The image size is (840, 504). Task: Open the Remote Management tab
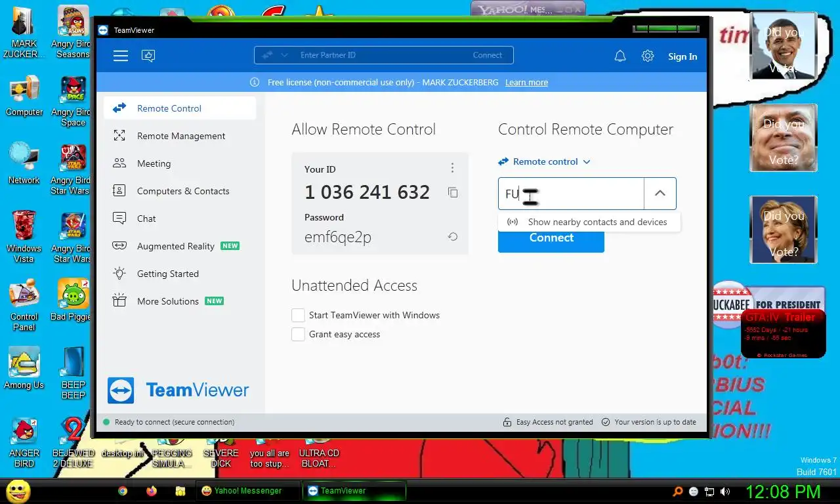pos(180,136)
